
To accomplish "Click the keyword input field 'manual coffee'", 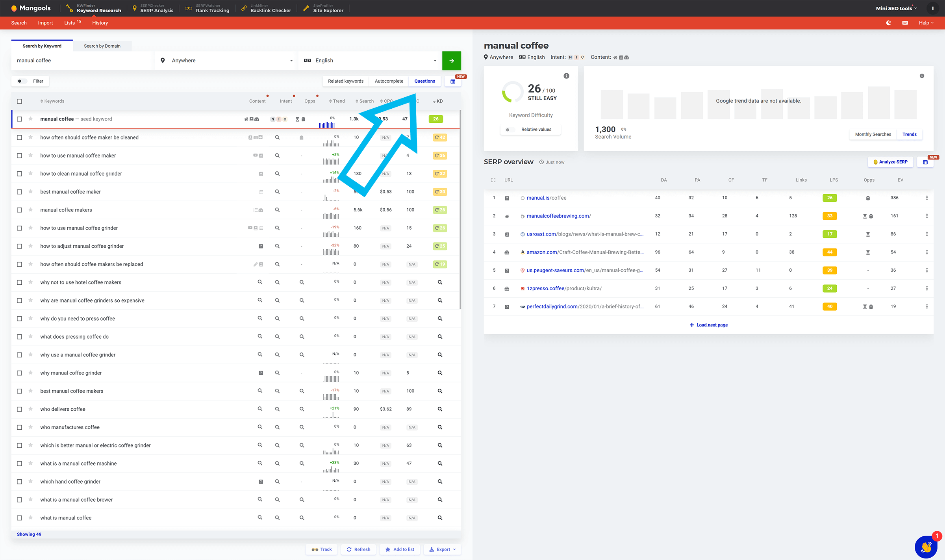I will click(83, 61).
